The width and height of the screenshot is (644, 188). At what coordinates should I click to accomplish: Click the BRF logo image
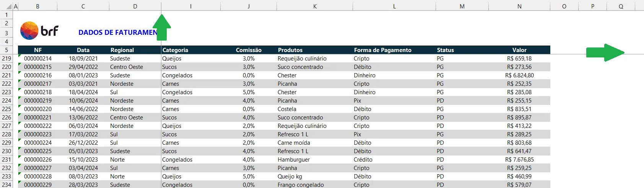39,31
